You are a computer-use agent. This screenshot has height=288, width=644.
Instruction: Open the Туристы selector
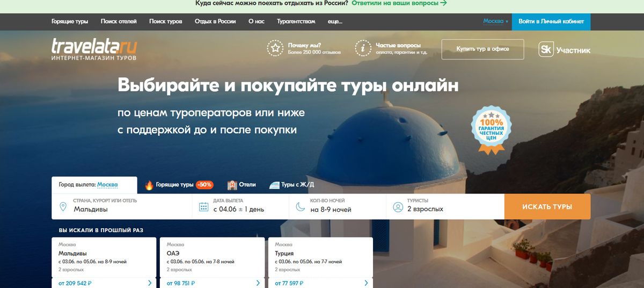(x=445, y=206)
